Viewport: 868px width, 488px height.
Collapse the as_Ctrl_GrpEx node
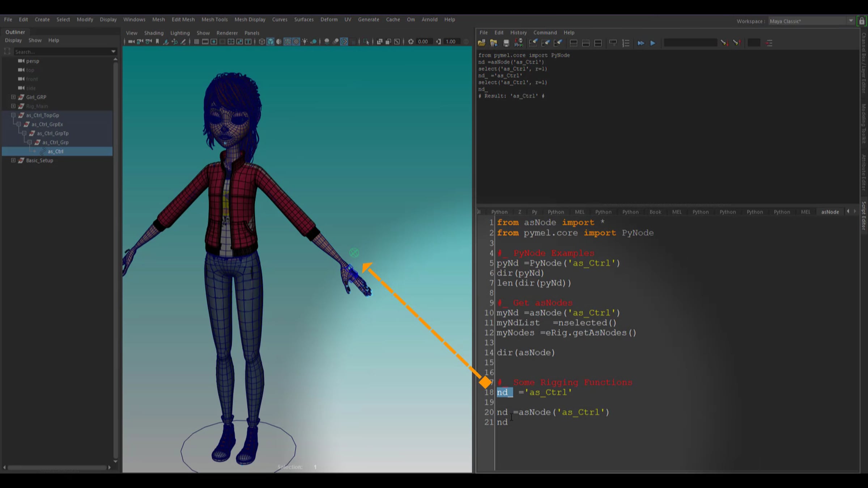(19, 124)
